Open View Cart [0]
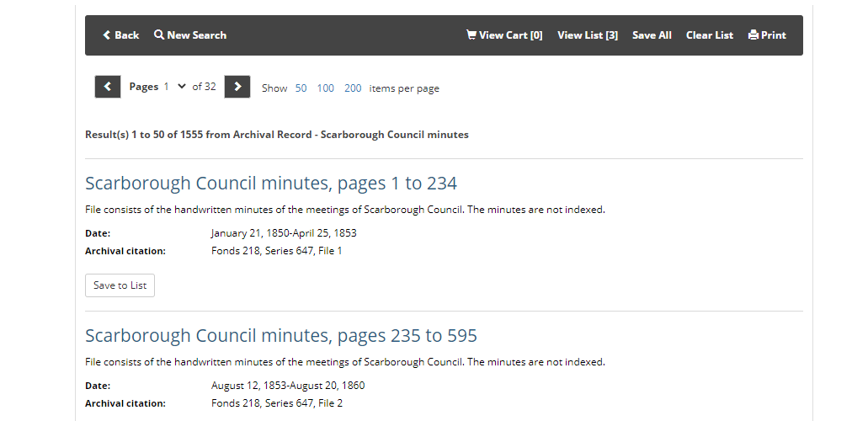The image size is (868, 421). pyautogui.click(x=504, y=35)
